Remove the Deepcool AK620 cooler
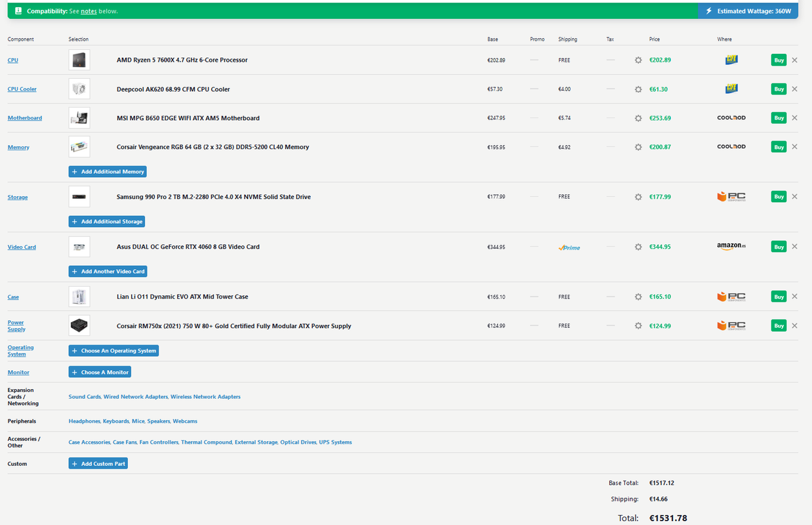Viewport: 812px width, 525px height. point(794,89)
